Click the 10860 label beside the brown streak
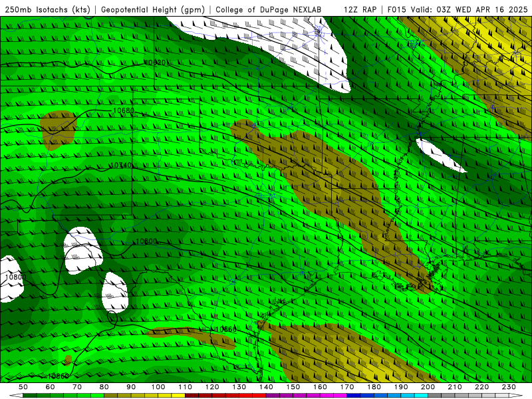The height and width of the screenshot is (399, 532). [x=225, y=329]
